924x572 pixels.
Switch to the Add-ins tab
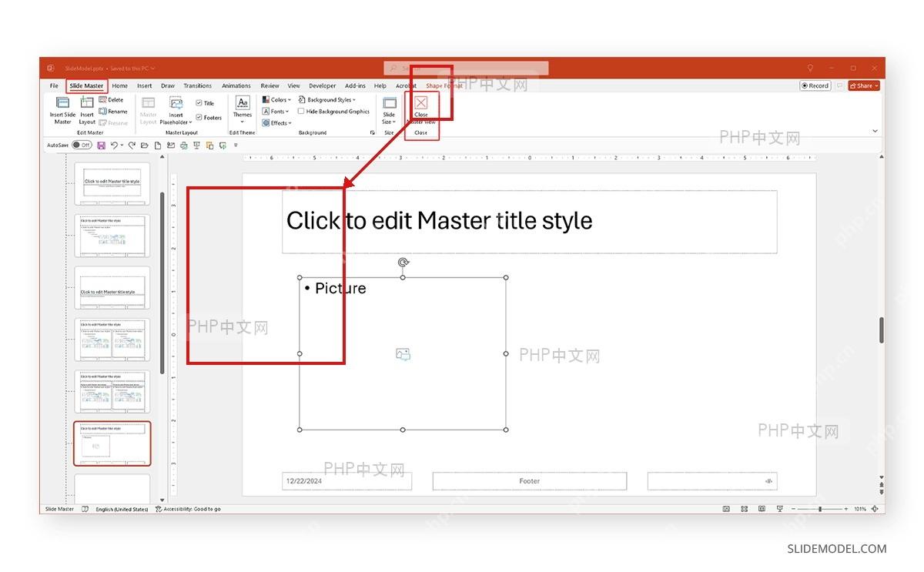[355, 86]
